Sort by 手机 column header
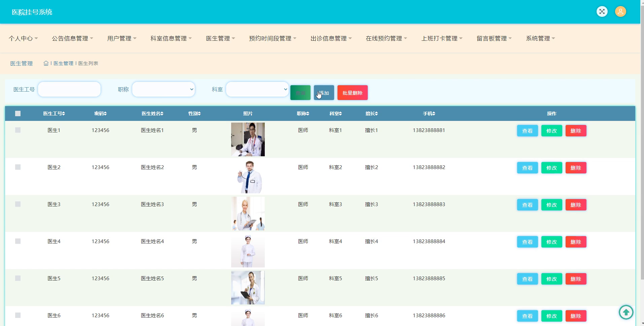Screen dimensions: 644x326 pos(429,114)
